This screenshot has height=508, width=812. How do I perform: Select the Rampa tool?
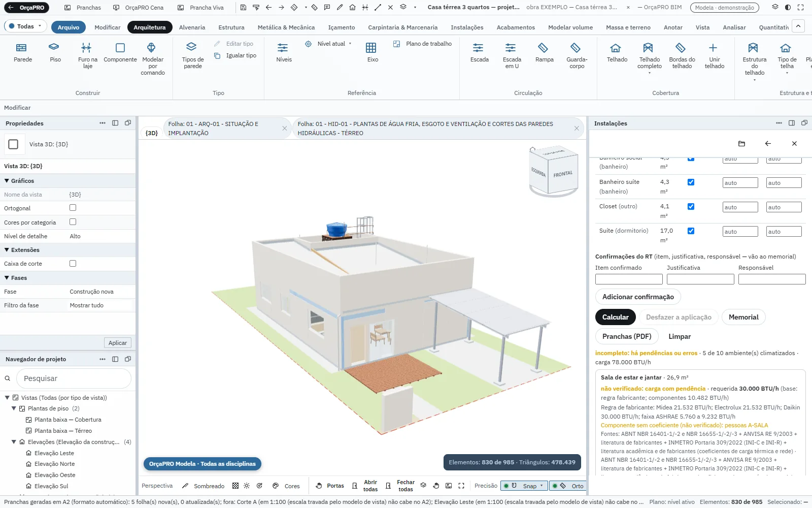coord(544,53)
